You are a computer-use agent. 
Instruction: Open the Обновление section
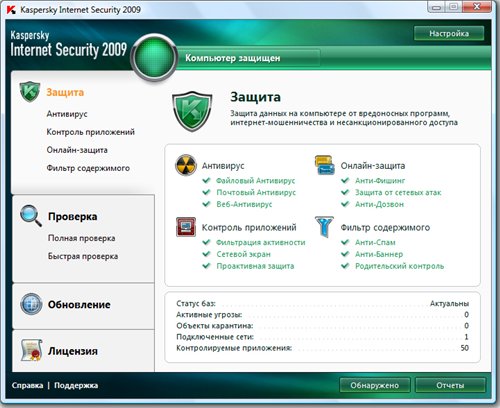click(79, 304)
